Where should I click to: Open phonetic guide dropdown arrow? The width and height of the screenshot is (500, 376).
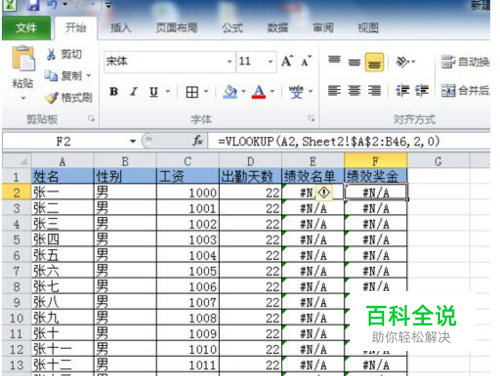coord(310,91)
